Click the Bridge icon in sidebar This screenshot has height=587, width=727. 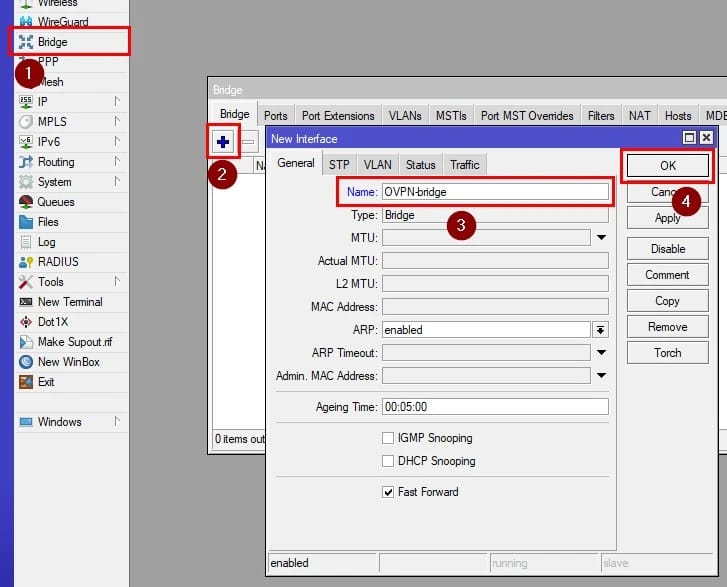tap(26, 42)
